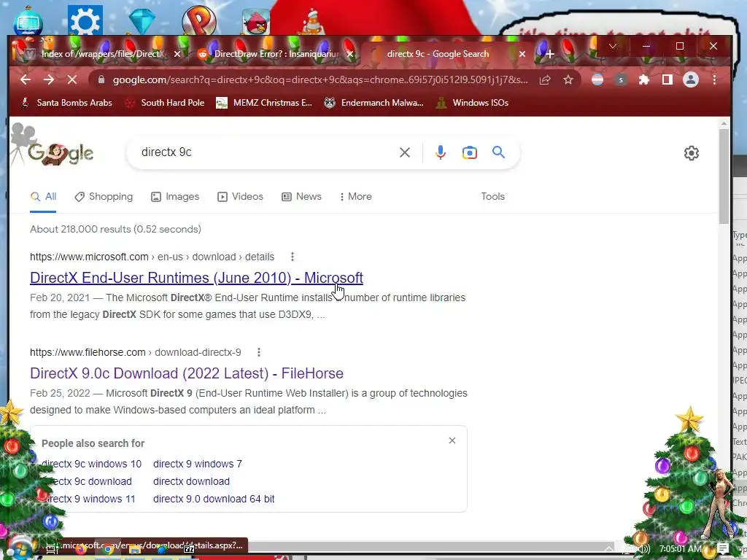Screen dimensions: 747x560
Task: Launch the Angry Birds desktop icon
Action: click(256, 22)
